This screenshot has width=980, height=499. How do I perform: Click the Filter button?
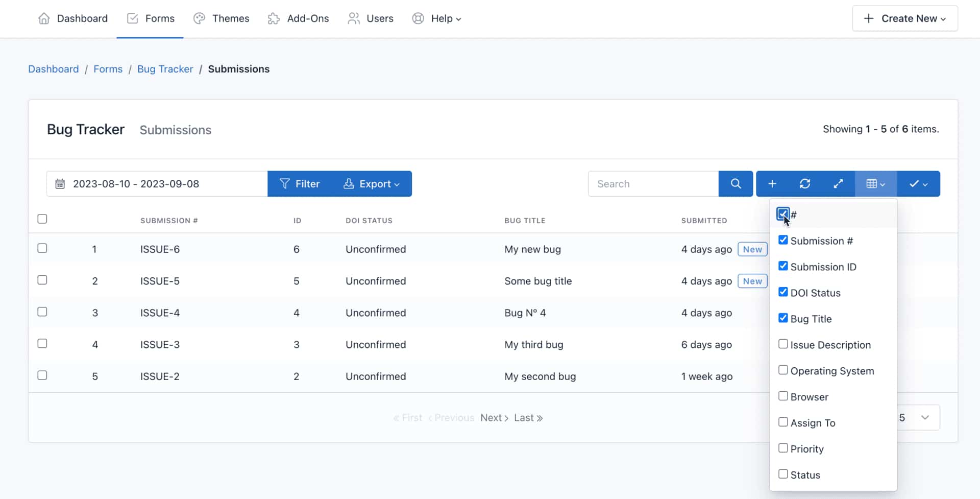300,184
